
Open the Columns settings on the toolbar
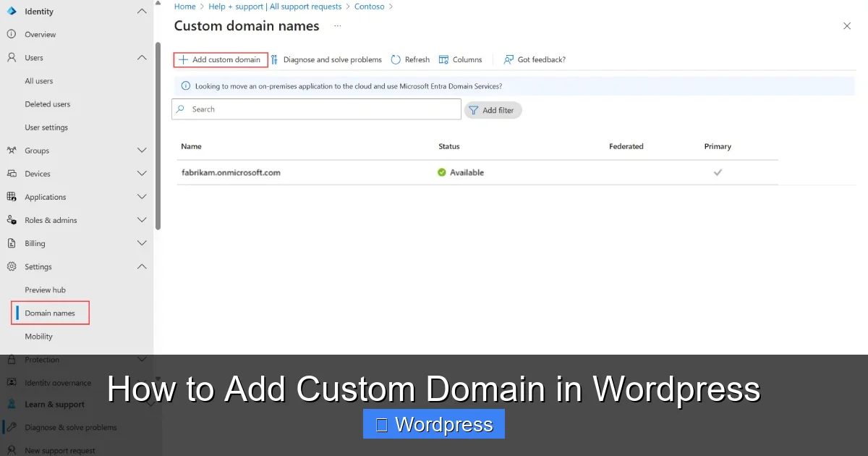click(x=444, y=59)
